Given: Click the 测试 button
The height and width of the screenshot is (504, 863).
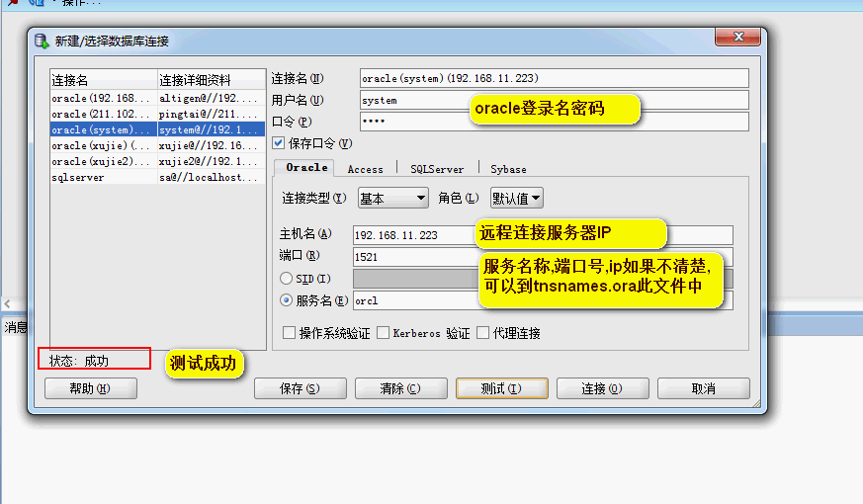Looking at the screenshot, I should click(x=502, y=388).
